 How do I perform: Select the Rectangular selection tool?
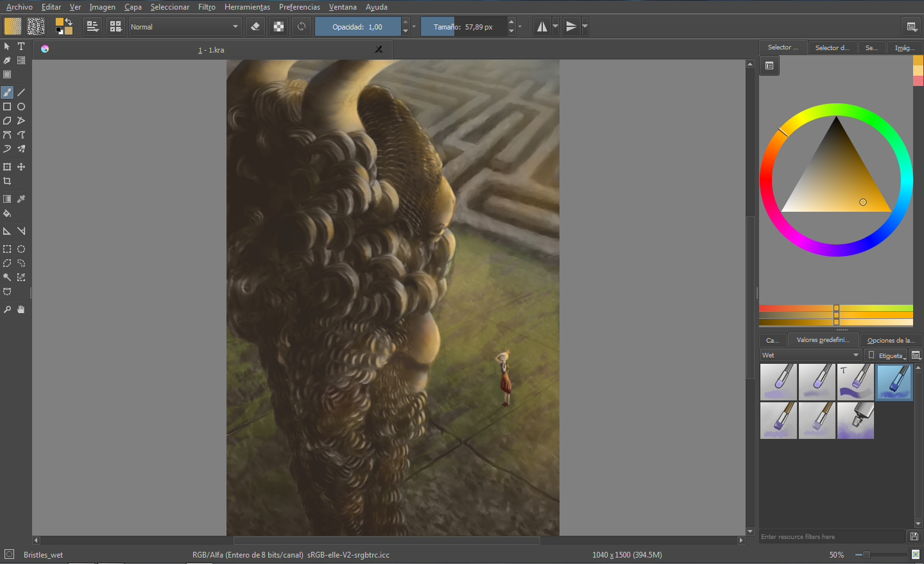pos(7,249)
